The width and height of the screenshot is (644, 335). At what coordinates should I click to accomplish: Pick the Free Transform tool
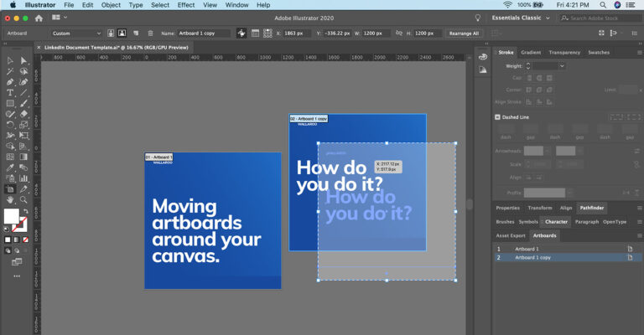point(23,136)
